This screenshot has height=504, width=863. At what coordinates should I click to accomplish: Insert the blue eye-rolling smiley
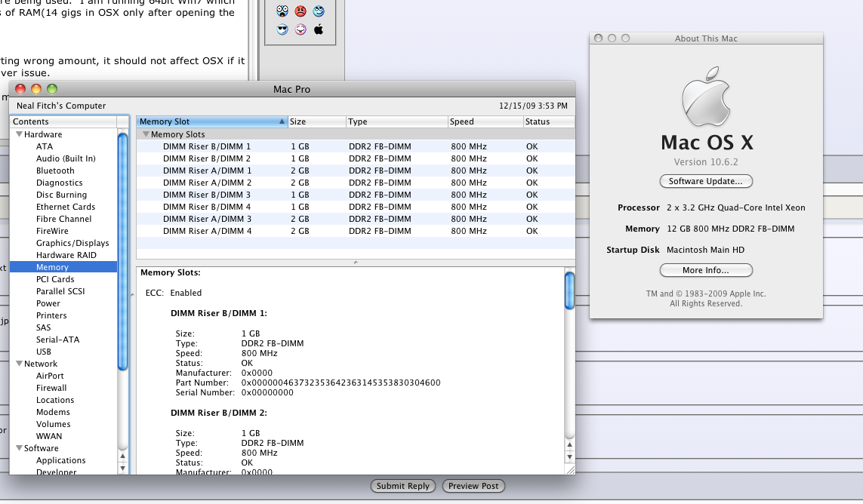319,11
